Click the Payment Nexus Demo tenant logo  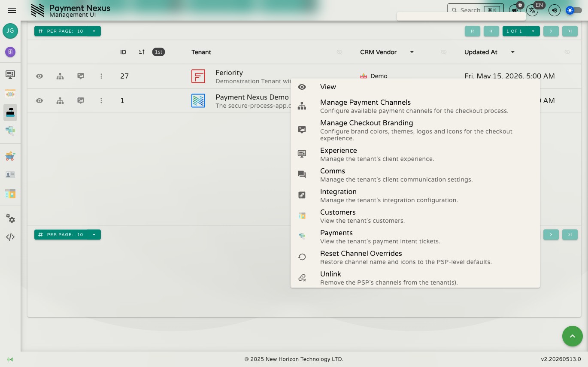click(198, 100)
